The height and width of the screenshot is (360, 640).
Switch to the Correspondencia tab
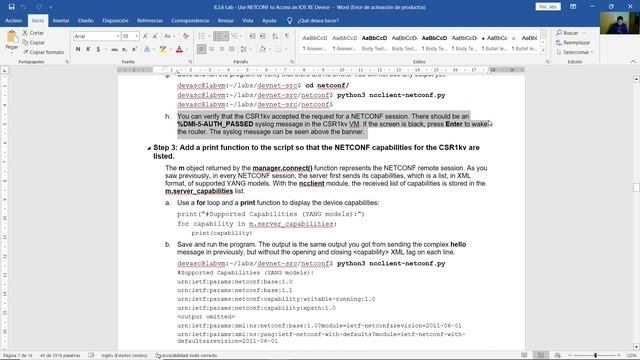coord(190,20)
